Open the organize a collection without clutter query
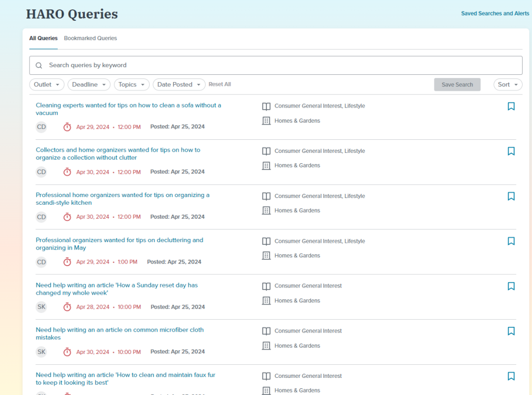Image resolution: width=532 pixels, height=395 pixels. [x=118, y=154]
